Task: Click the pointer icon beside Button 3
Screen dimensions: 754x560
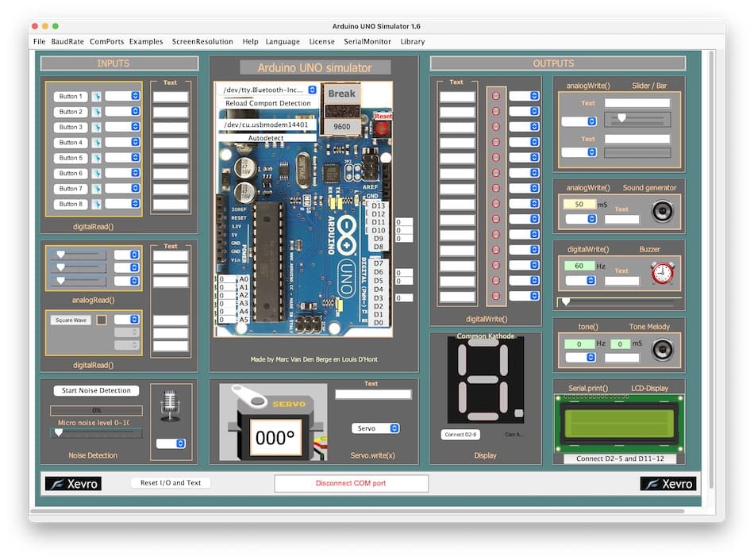Action: point(97,128)
